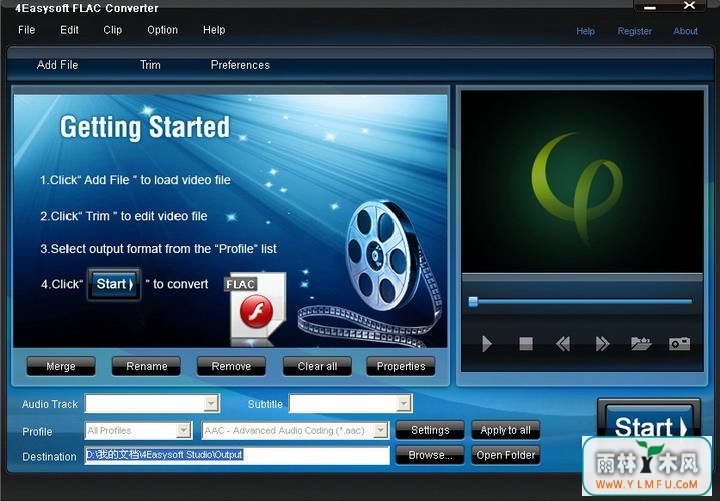The image size is (720, 501).
Task: Click the Play button in preview
Action: pyautogui.click(x=487, y=343)
